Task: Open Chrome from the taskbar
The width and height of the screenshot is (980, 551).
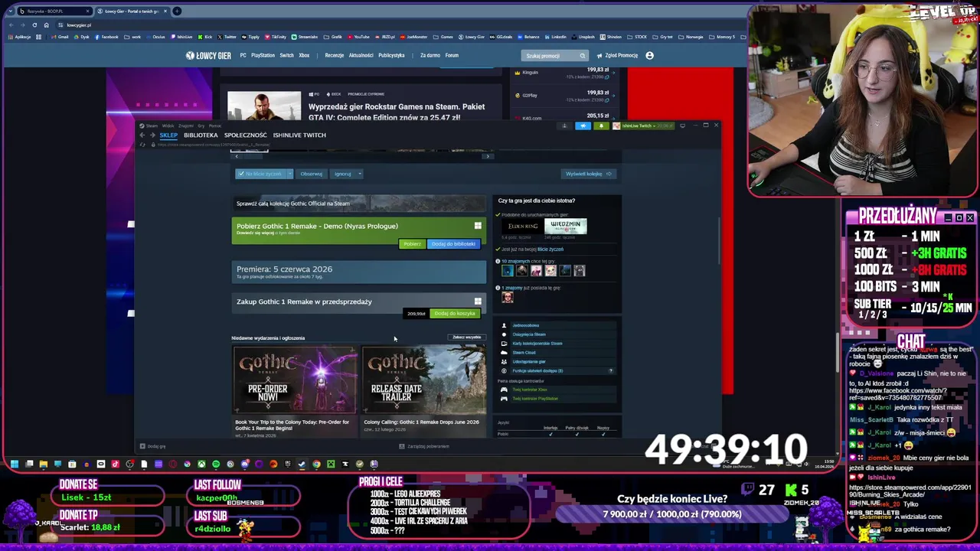Action: pos(316,464)
